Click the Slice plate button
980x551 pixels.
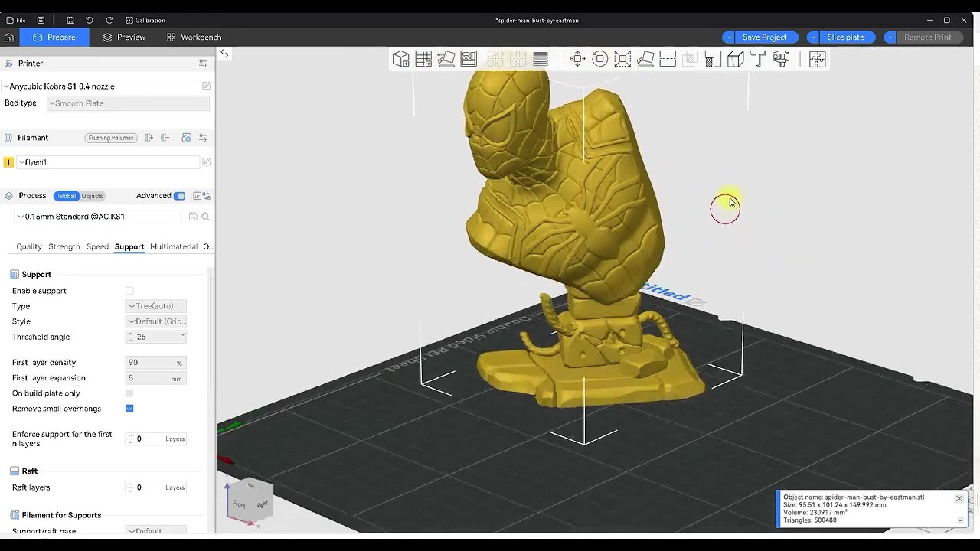845,37
